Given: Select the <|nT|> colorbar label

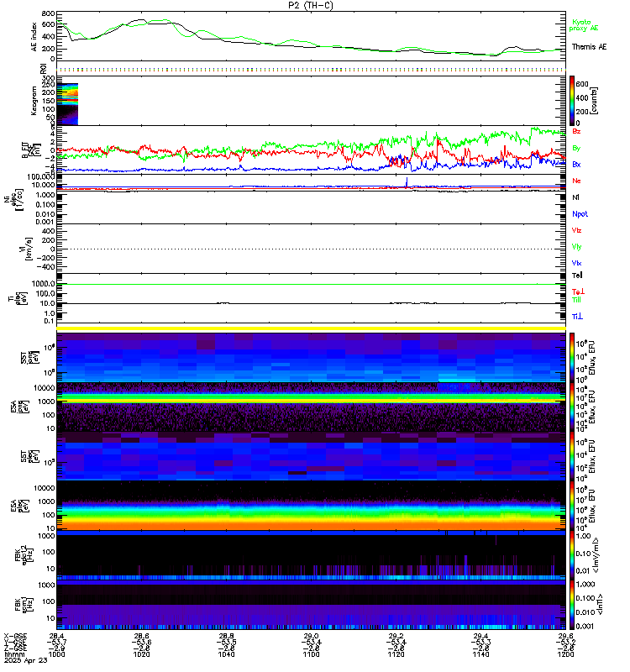Looking at the screenshot, I should (600, 605).
